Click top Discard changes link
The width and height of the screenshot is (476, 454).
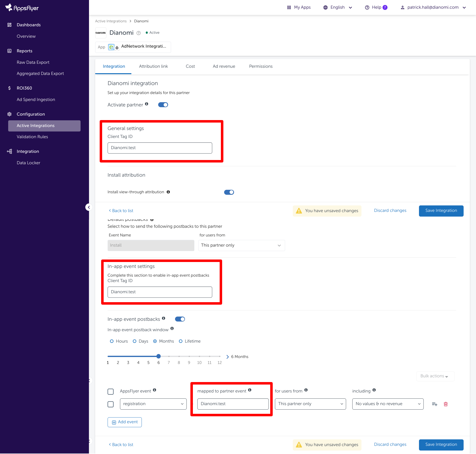390,211
